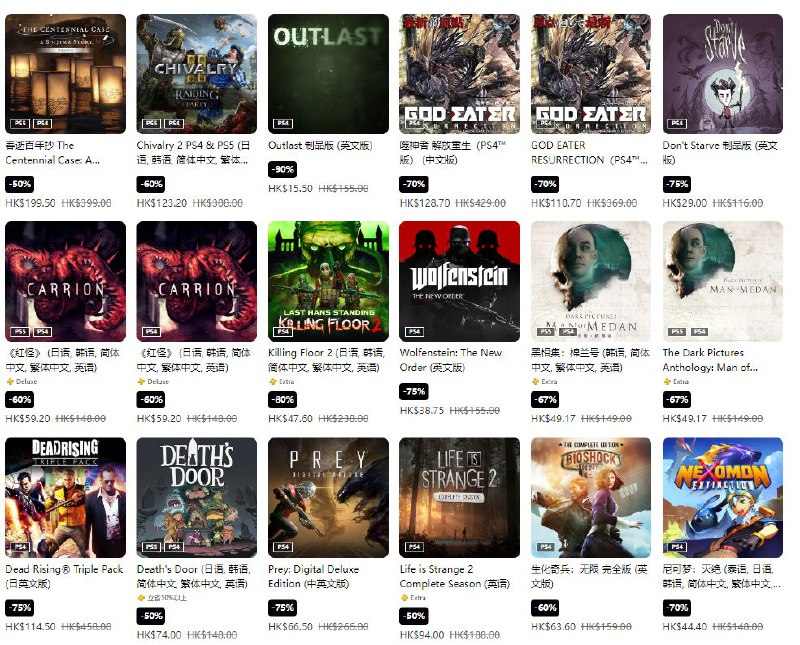This screenshot has width=800, height=645.
Task: Click the PS5 tag on the Death's Door cover
Action: tap(152, 547)
